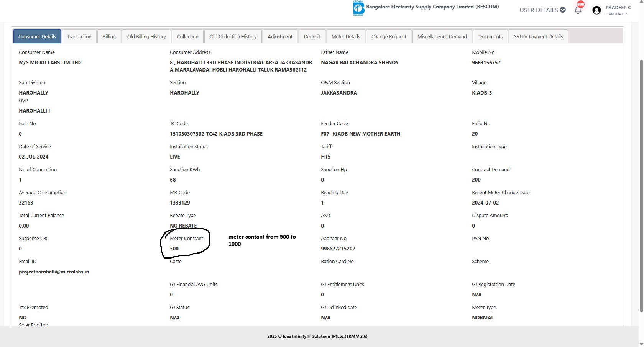Click the MR Code value 1333129
644x347 pixels.
click(x=180, y=203)
